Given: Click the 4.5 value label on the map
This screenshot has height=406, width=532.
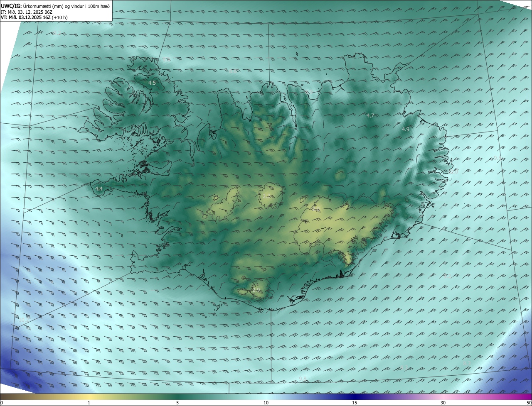Looking at the screenshot, I should coord(152,83).
